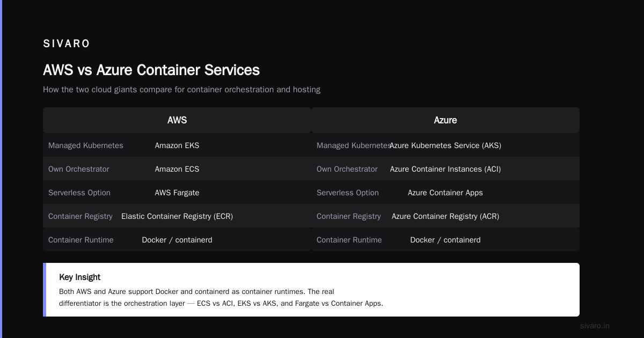Click Docker / containerd in AWS column

tap(177, 240)
